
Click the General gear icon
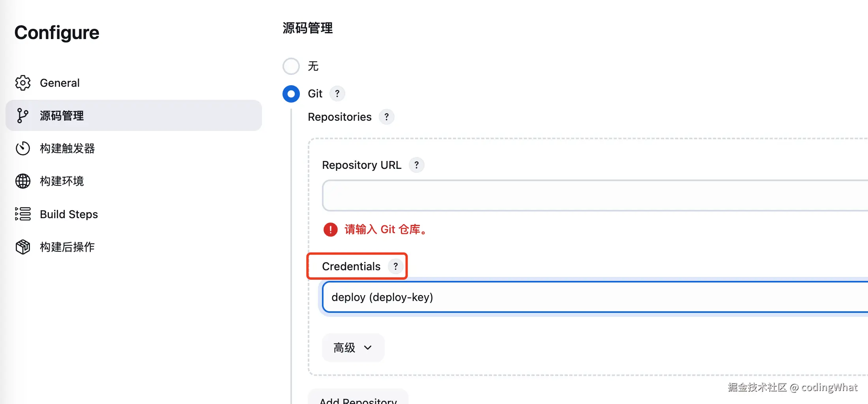23,83
